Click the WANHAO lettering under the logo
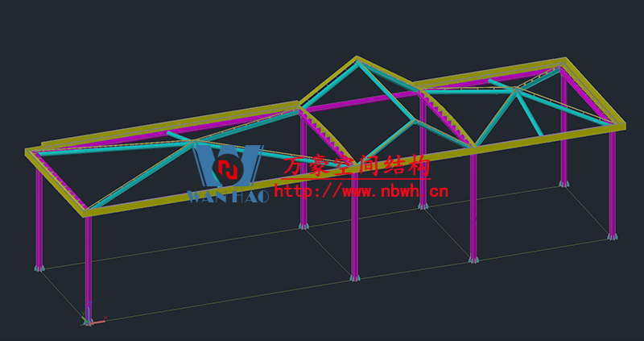 pos(227,196)
